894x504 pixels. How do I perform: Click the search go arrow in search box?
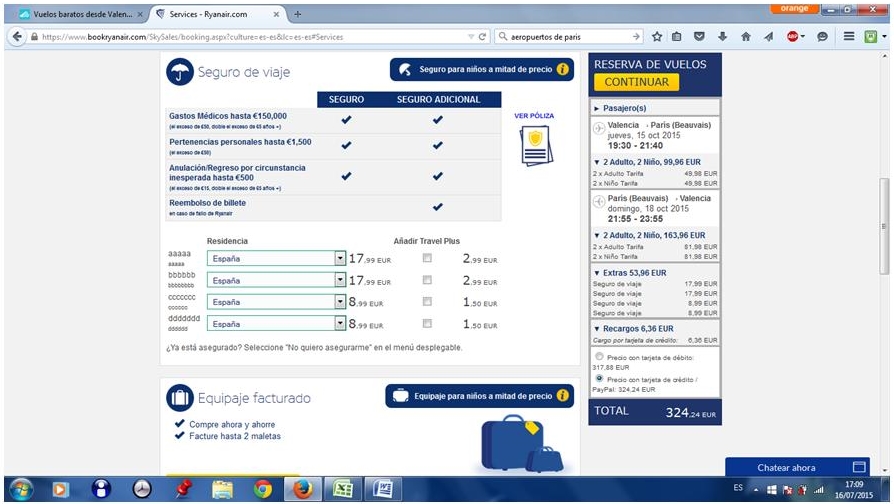(636, 36)
